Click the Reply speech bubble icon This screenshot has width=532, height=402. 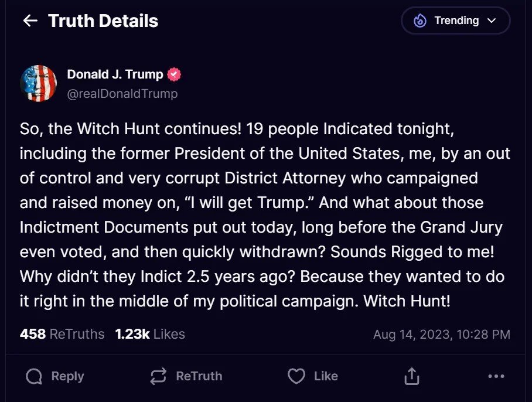(35, 376)
